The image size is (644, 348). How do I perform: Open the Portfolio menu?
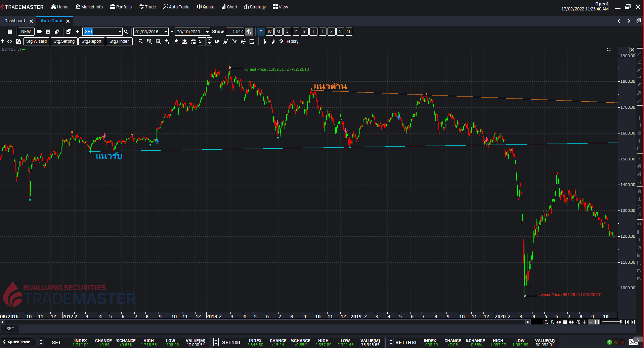[121, 7]
